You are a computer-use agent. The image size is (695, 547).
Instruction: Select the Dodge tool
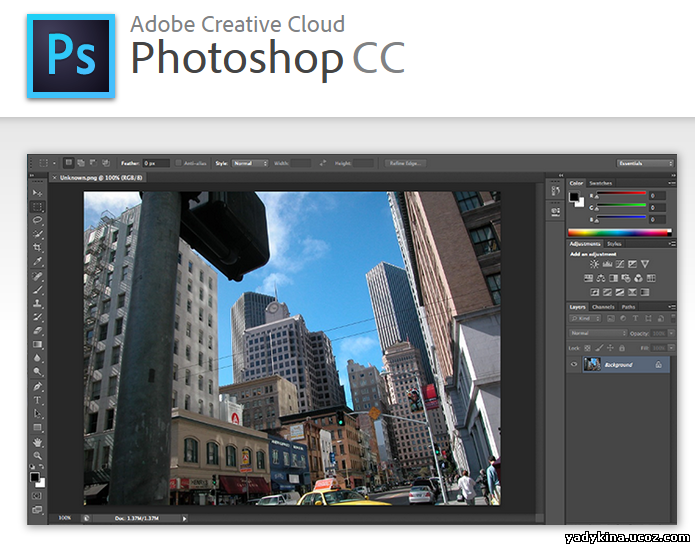click(x=37, y=372)
